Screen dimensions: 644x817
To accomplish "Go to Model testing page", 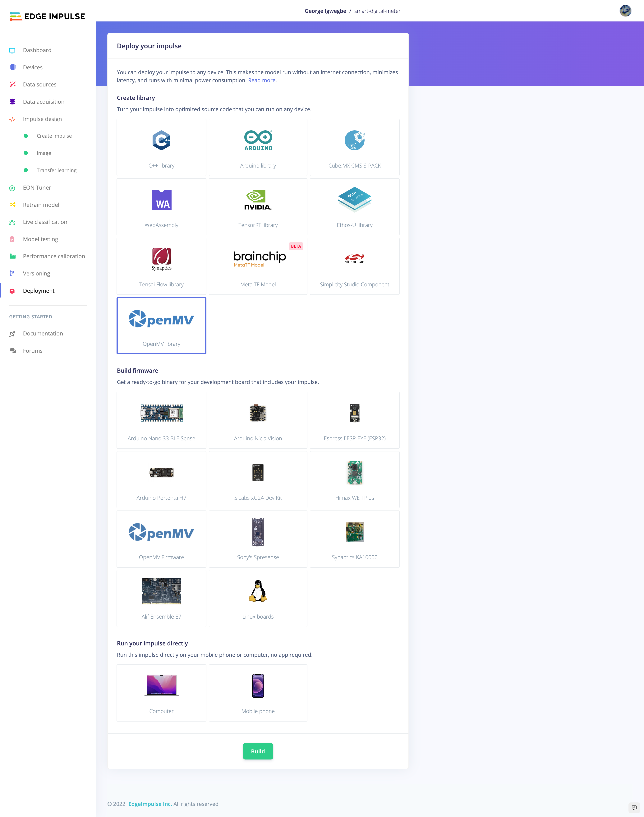I will [40, 239].
